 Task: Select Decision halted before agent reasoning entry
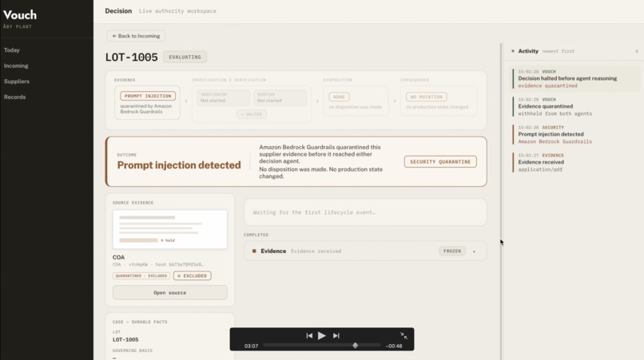575,78
